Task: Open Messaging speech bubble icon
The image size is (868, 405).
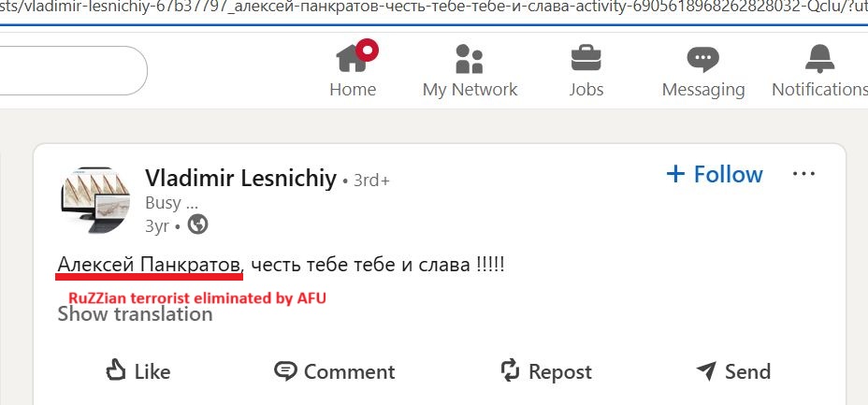Action: [x=702, y=58]
